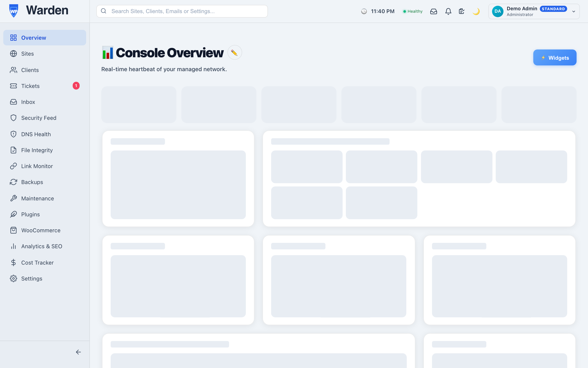The image size is (588, 368).
Task: Expand the Demo Admin account dropdown
Action: point(574,11)
